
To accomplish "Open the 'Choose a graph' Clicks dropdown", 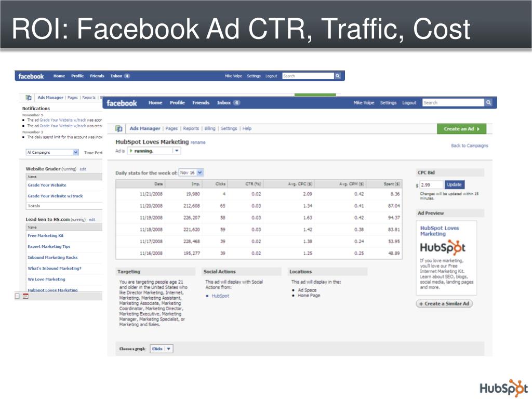I will pos(162,349).
